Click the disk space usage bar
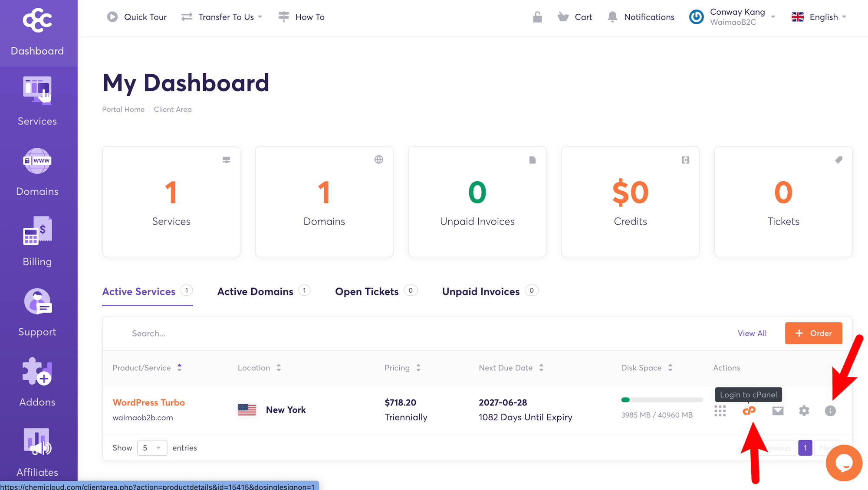The width and height of the screenshot is (868, 490). tap(662, 400)
